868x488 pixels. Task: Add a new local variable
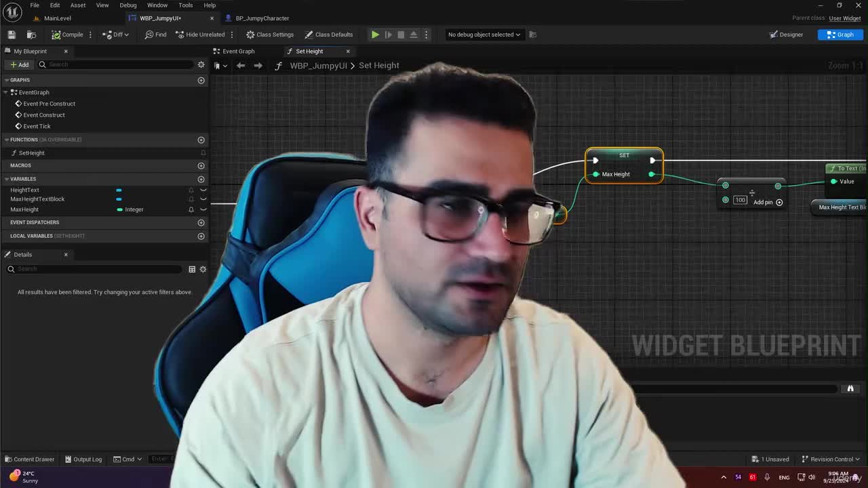pyautogui.click(x=201, y=236)
